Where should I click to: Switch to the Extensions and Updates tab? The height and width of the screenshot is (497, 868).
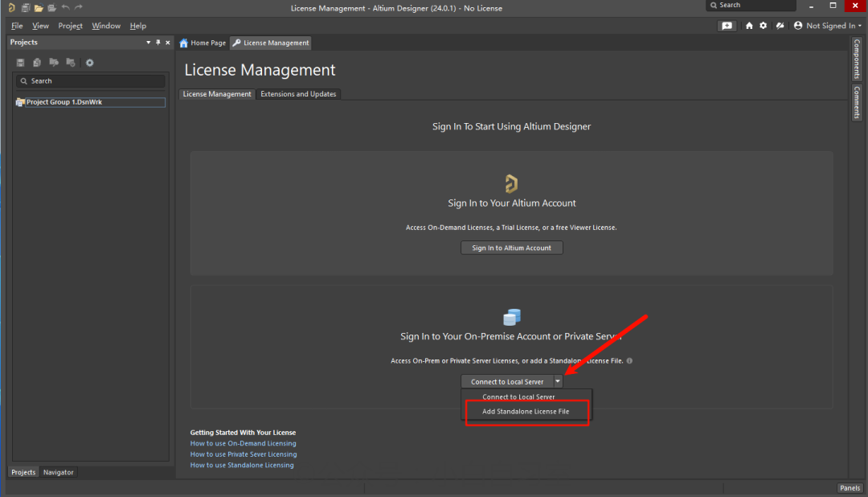click(298, 94)
